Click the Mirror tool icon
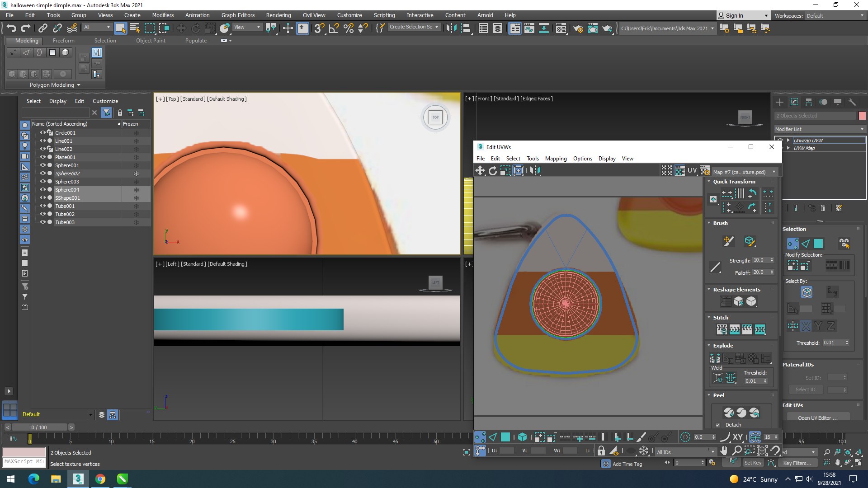This screenshot has width=868, height=488. (x=451, y=28)
